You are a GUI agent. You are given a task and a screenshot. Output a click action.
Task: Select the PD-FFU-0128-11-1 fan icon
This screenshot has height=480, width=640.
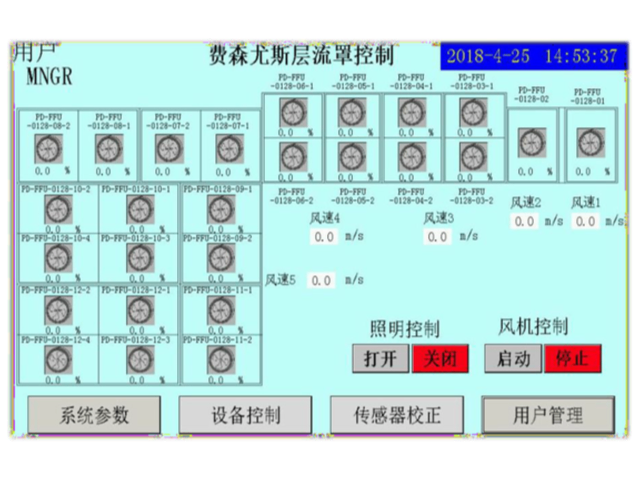tap(221, 310)
